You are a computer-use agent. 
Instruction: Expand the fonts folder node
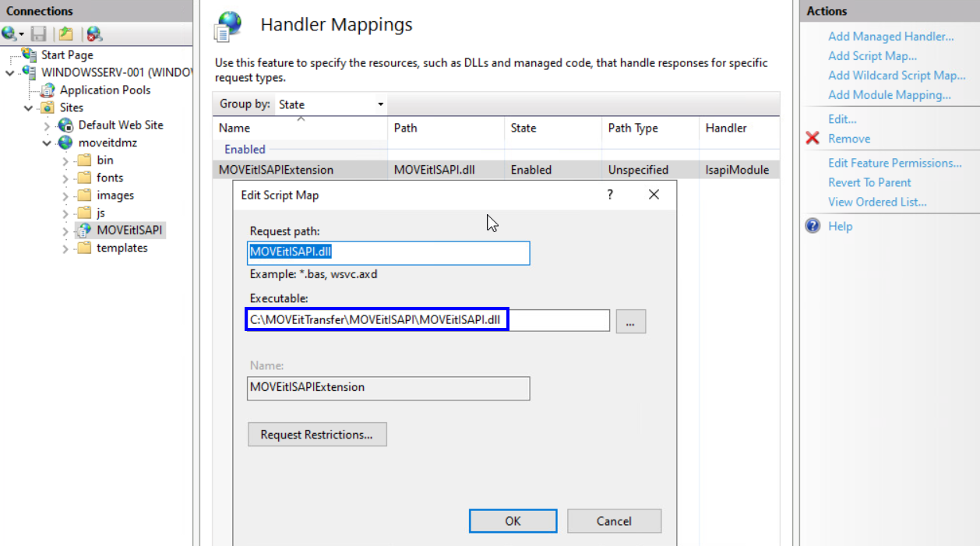pos(65,178)
